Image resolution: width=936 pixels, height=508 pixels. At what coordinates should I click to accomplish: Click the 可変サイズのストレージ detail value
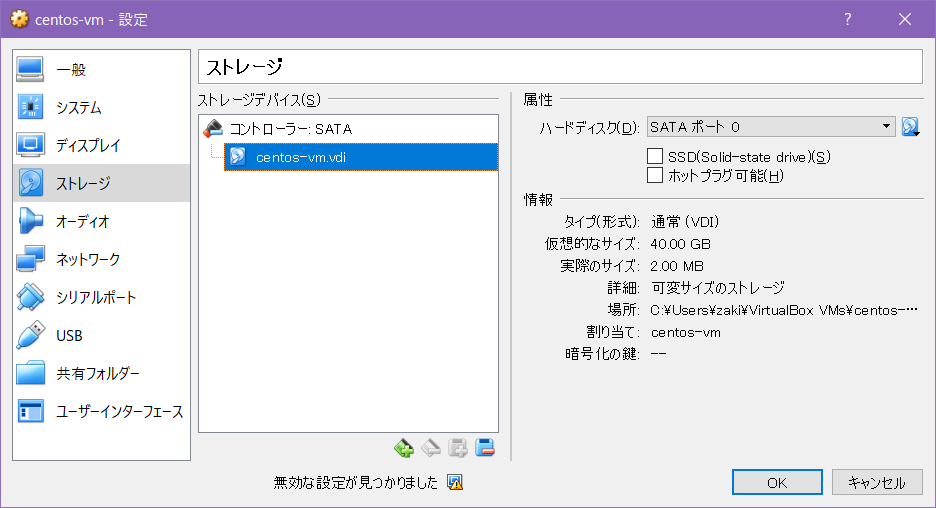click(x=718, y=288)
